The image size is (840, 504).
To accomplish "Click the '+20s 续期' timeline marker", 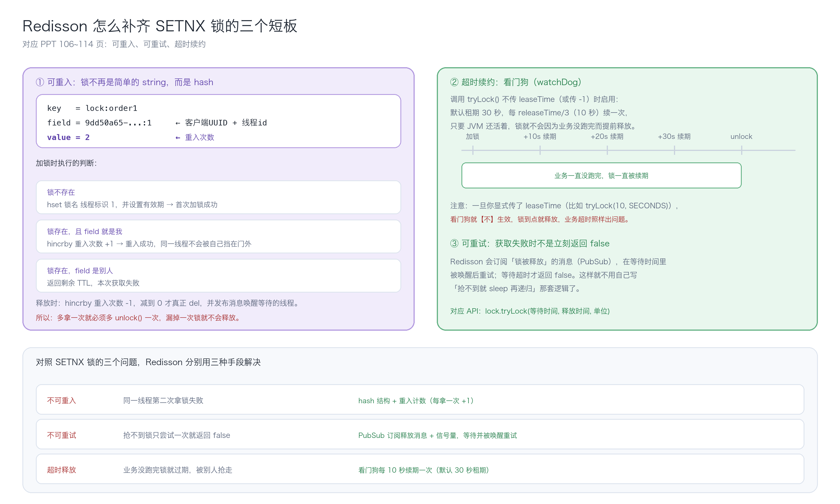I will 607,137.
